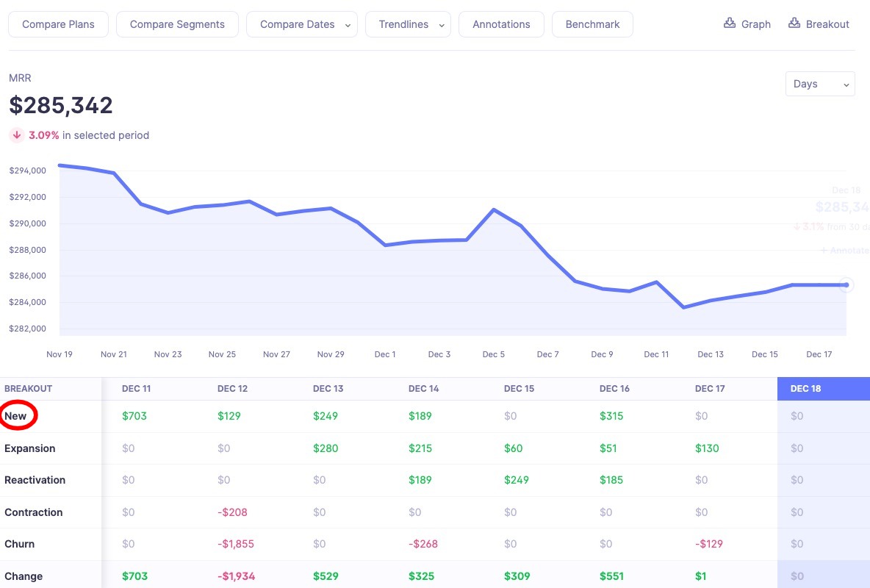Click the -$1,855 churn value for Dec 12

point(237,544)
